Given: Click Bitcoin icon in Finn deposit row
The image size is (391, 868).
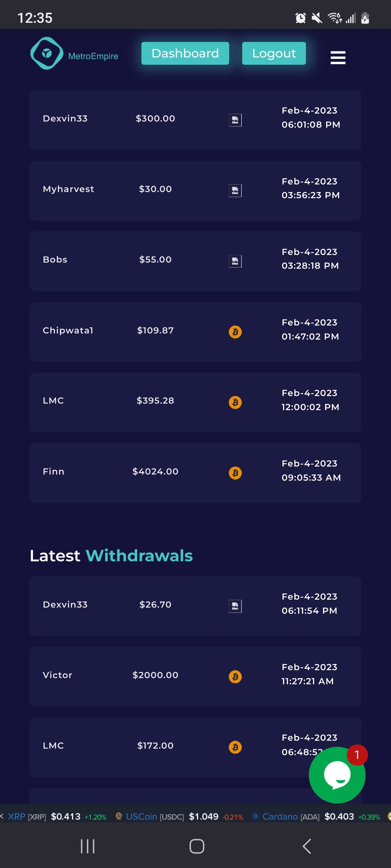Looking at the screenshot, I should pyautogui.click(x=235, y=473).
